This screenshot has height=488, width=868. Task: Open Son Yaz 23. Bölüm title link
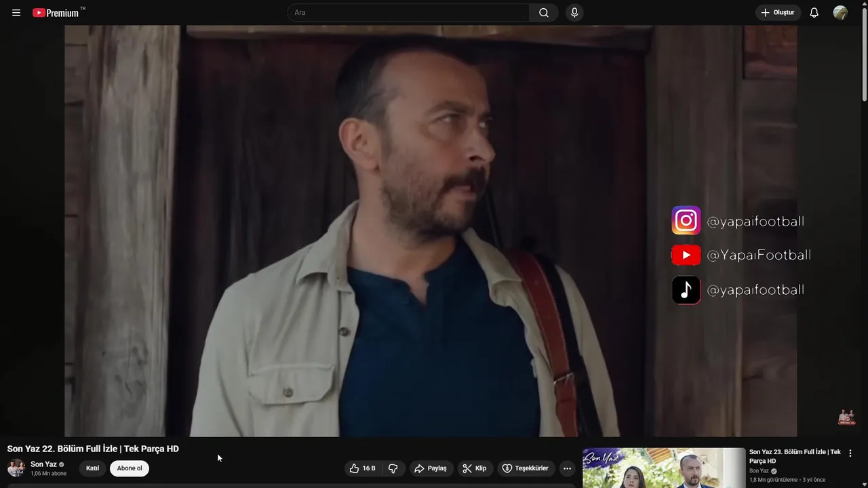795,456
